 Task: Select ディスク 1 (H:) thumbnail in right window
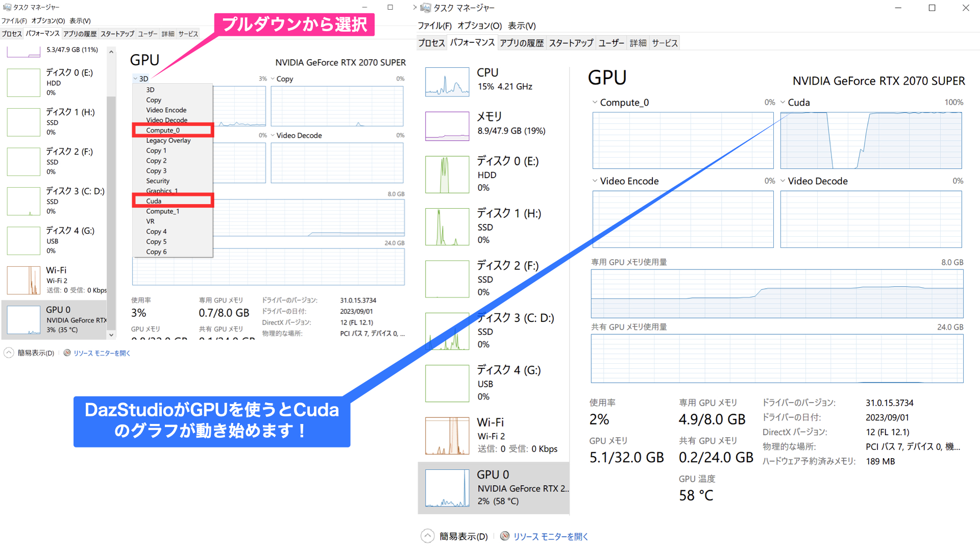tap(447, 227)
